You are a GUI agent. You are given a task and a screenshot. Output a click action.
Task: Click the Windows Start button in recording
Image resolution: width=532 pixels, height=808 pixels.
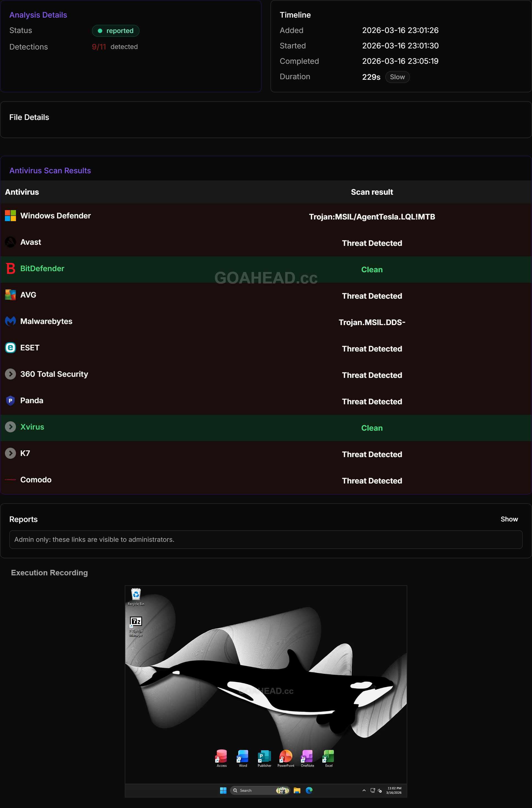(x=223, y=790)
